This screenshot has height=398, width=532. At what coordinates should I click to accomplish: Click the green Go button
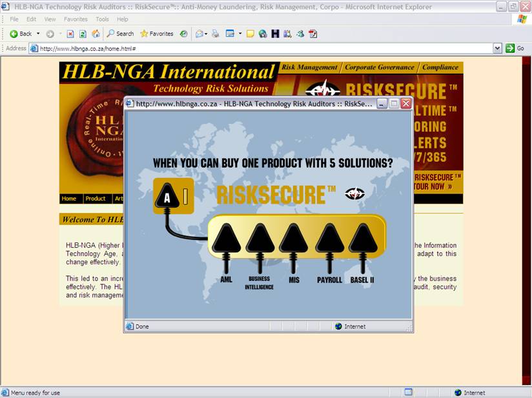515,48
